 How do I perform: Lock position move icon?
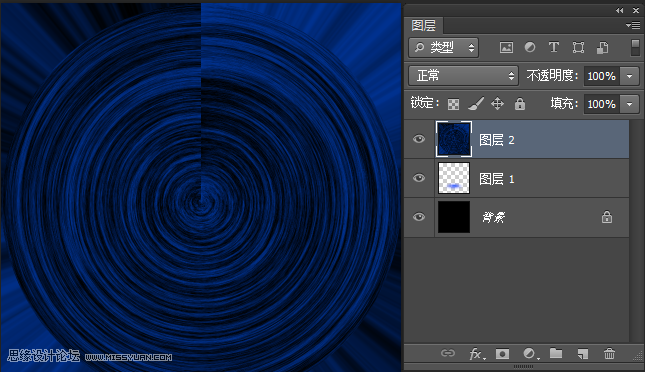pos(497,104)
